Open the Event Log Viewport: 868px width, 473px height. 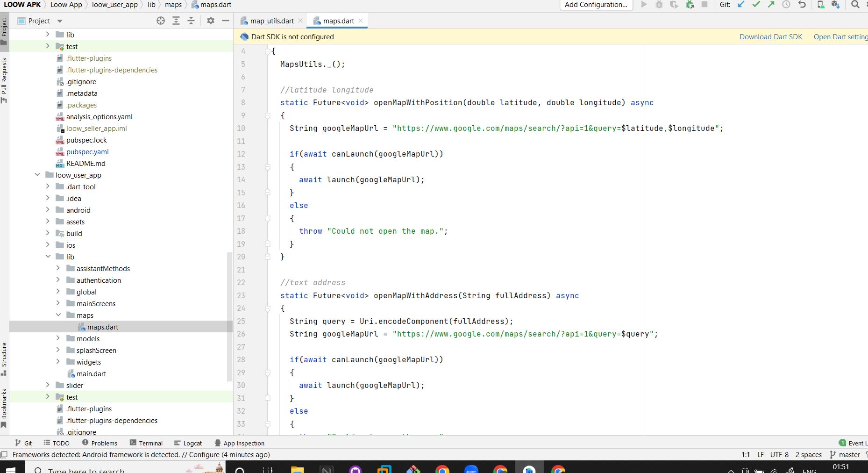(853, 443)
